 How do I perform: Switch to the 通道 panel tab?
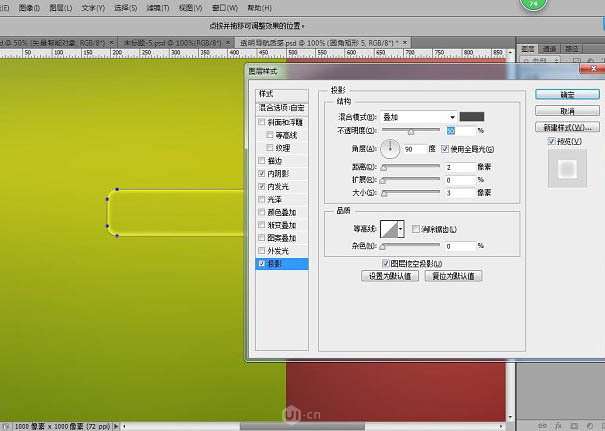[549, 49]
